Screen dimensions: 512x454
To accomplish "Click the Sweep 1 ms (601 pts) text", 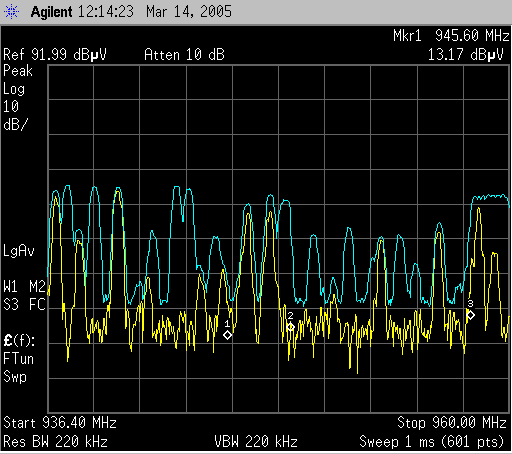I will click(x=432, y=442).
